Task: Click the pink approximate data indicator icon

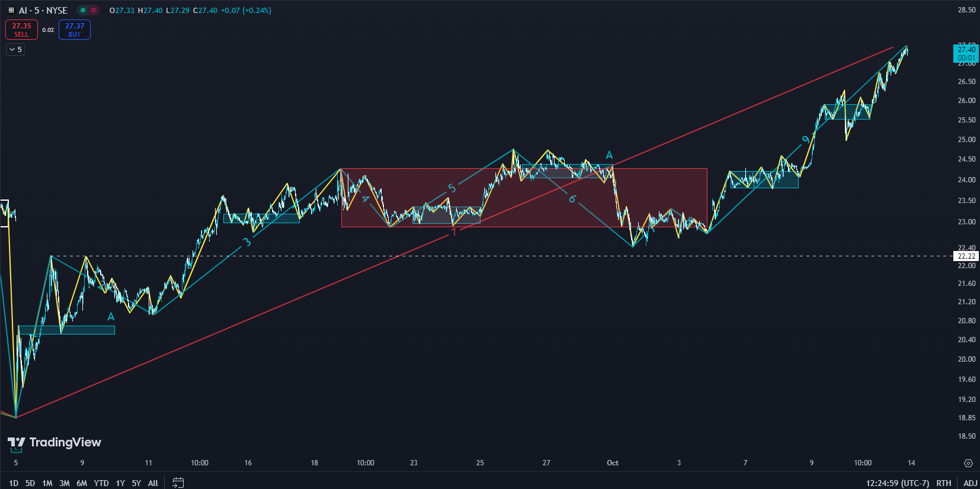Action: 94,10
